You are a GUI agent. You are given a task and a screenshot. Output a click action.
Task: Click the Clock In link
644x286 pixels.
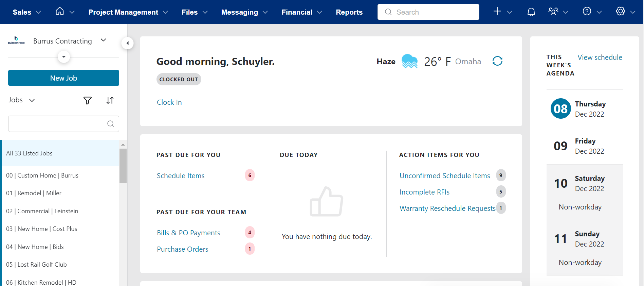click(169, 102)
